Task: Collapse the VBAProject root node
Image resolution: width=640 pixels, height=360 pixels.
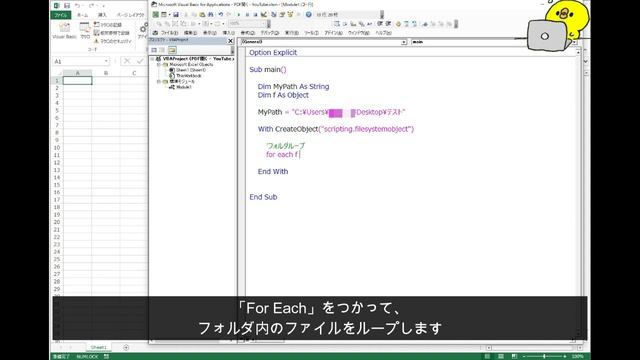Action: coord(153,59)
